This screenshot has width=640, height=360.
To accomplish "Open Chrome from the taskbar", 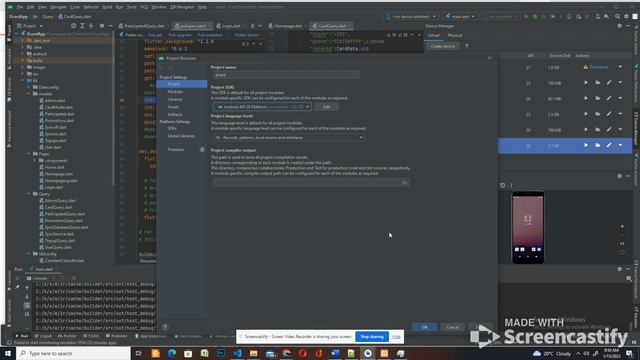I will click(x=286, y=353).
